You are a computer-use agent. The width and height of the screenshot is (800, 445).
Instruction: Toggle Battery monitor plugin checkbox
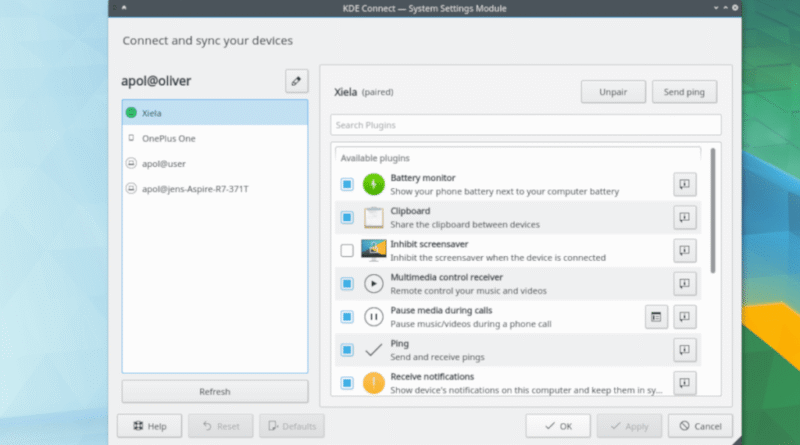point(347,184)
